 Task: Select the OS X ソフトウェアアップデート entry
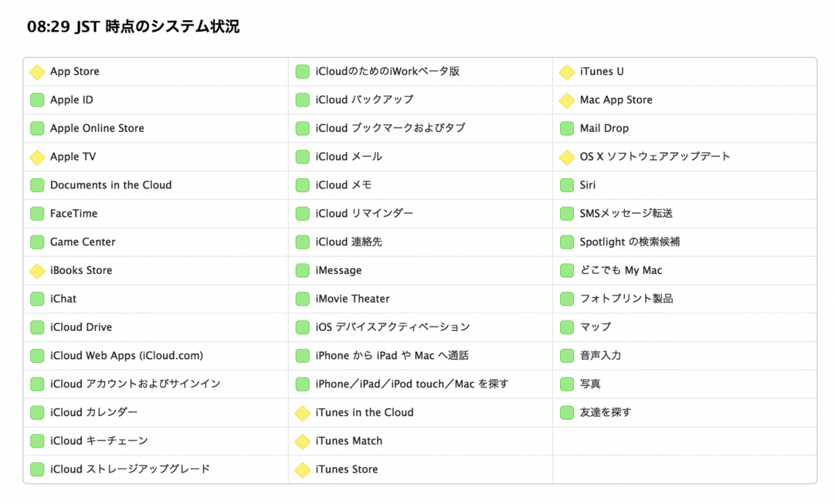[655, 157]
